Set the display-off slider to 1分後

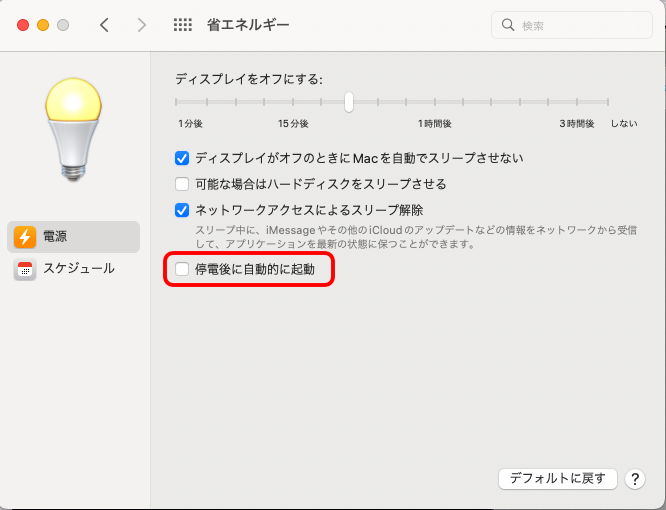click(176, 102)
